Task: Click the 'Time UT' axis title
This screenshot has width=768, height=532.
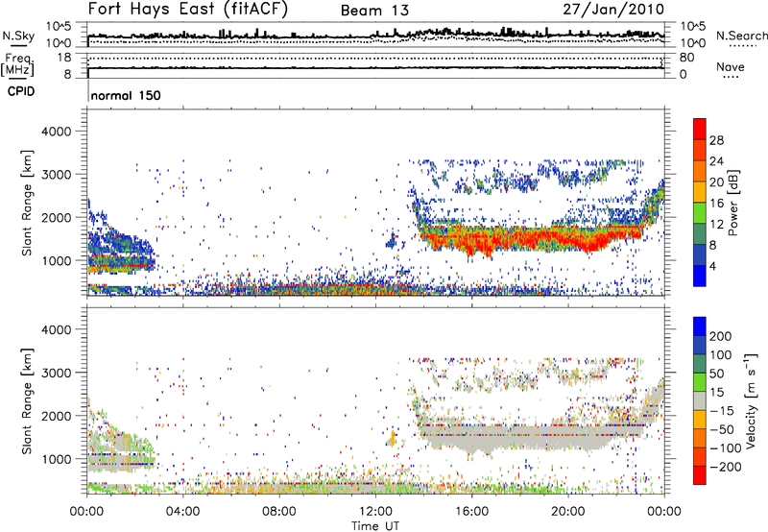Action: (x=375, y=525)
